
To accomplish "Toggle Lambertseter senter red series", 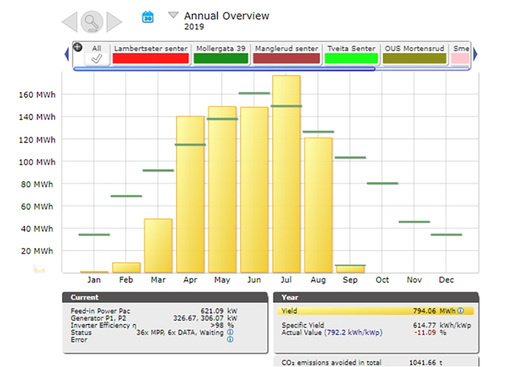I will (x=151, y=58).
